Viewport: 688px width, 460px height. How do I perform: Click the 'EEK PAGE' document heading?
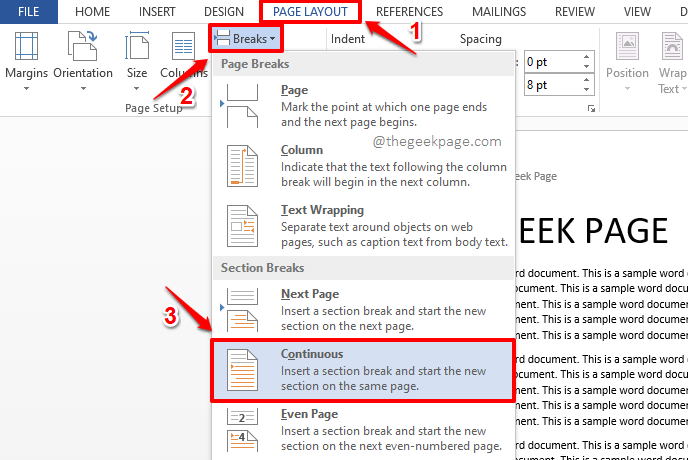pos(593,231)
